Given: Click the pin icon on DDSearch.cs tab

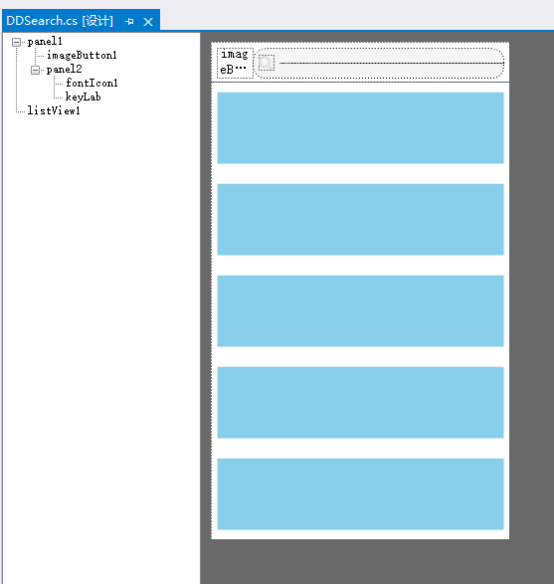Looking at the screenshot, I should point(130,22).
